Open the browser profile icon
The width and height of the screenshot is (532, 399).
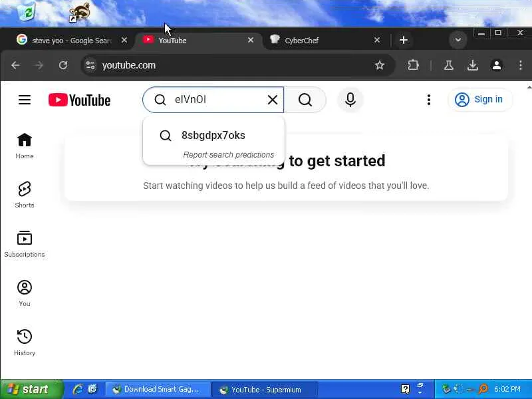click(497, 65)
